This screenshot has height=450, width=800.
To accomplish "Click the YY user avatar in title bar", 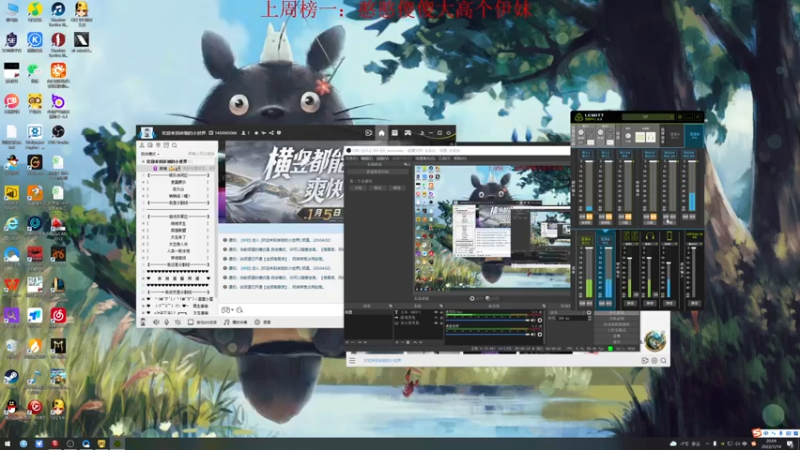I will click(x=146, y=133).
